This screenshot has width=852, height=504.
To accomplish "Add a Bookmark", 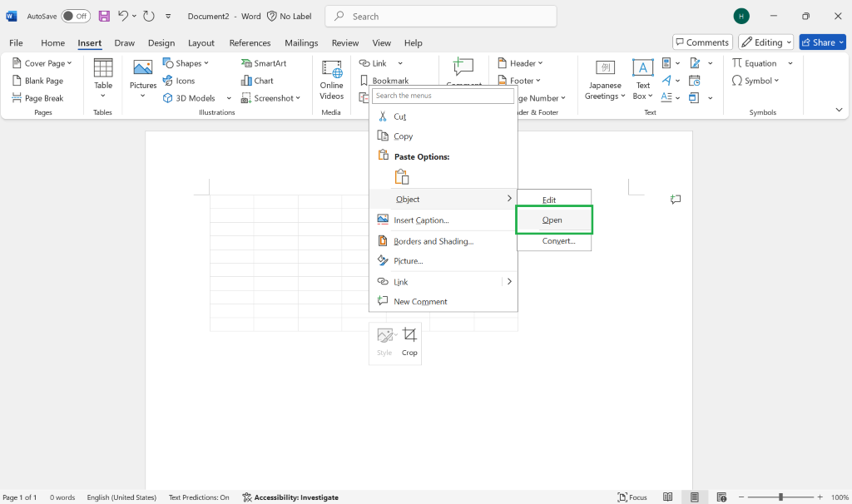I will [384, 81].
